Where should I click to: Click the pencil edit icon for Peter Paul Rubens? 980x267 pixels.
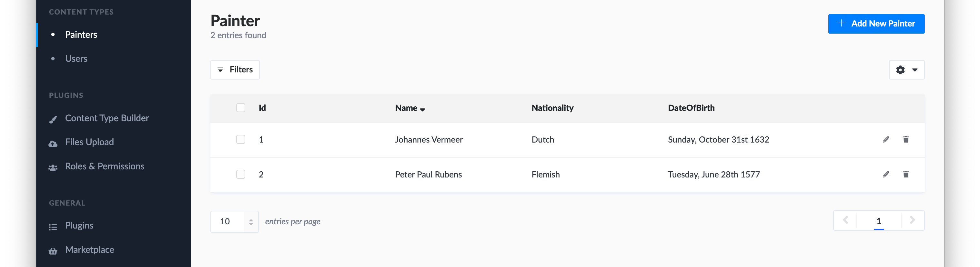pyautogui.click(x=886, y=175)
